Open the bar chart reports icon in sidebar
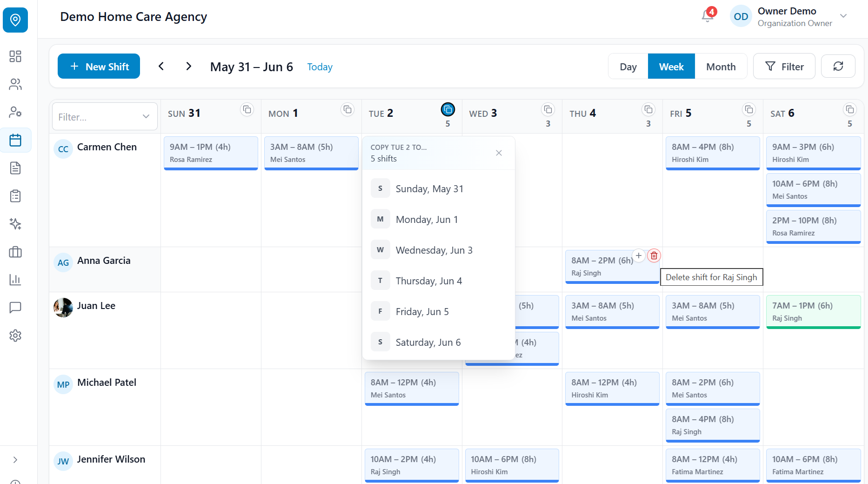 (15, 280)
